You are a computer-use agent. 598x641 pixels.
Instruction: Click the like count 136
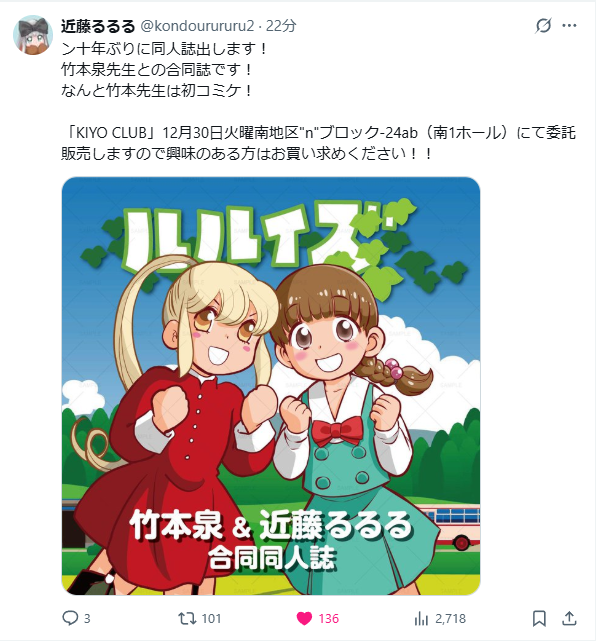coord(329,619)
